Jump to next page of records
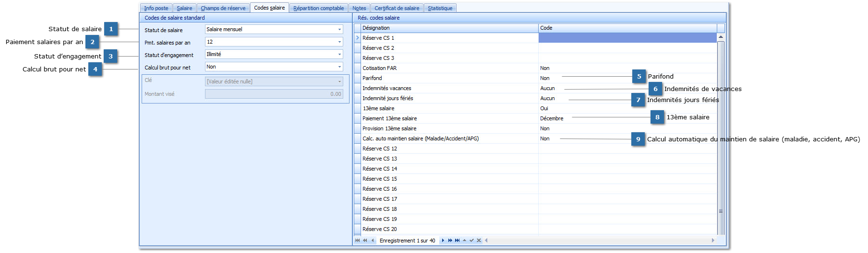This screenshot has width=868, height=253. point(450,241)
